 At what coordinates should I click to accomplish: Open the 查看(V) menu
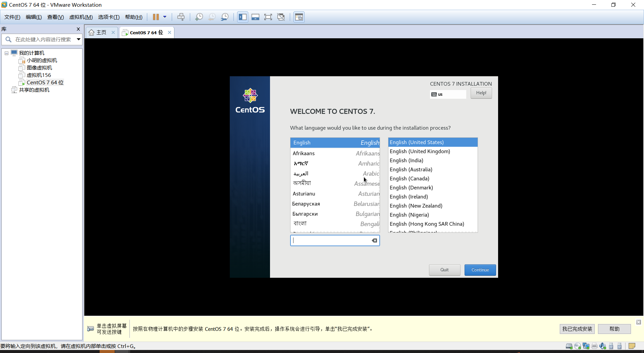tap(55, 17)
